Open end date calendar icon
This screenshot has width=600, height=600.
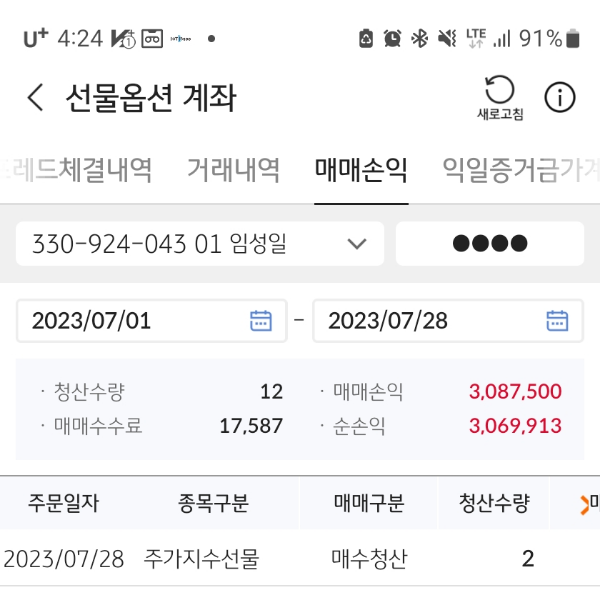tap(557, 321)
